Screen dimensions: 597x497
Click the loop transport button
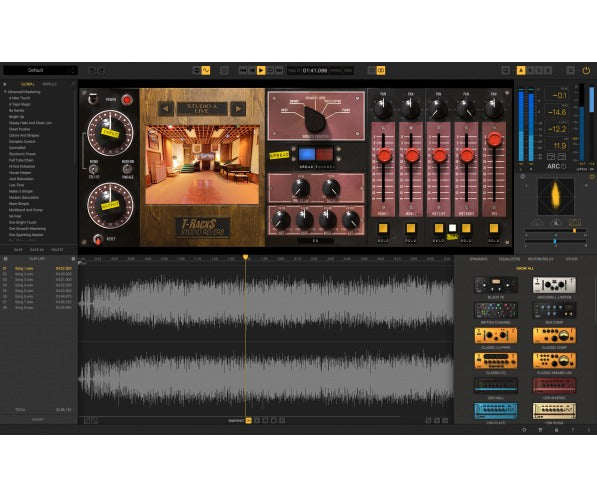270,70
